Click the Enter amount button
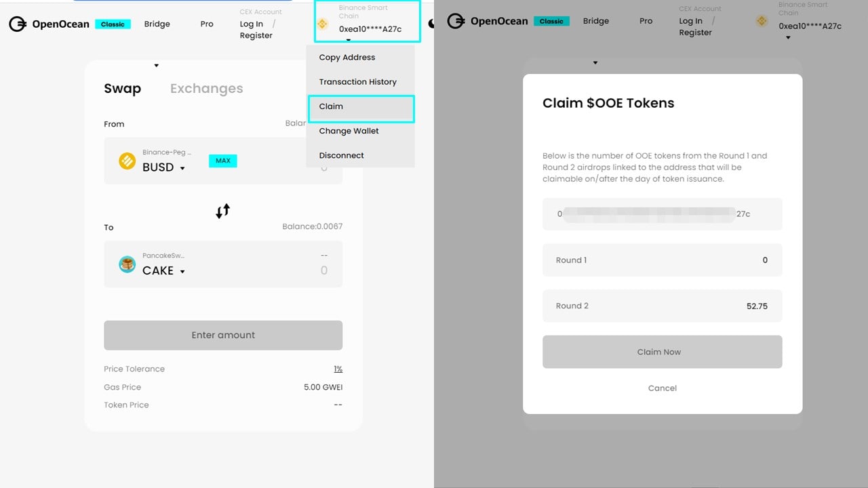Screen dimensions: 868x488 point(223,335)
